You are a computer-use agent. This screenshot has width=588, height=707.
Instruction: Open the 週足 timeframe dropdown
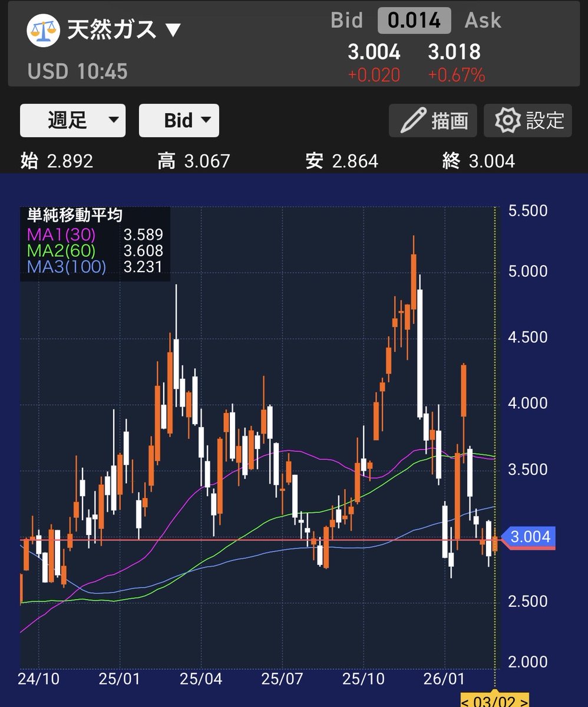[73, 121]
